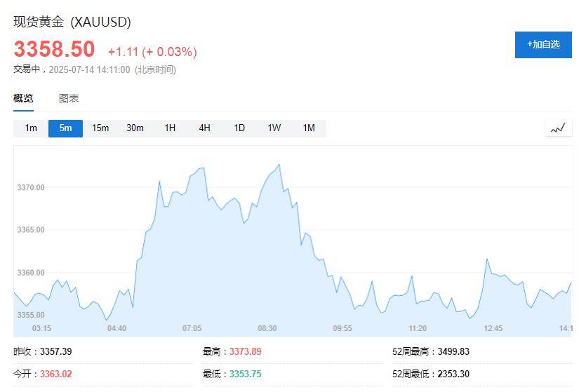Screen dimensions: 586x392
Task: Click the 最低 value 3353.75
Action: pyautogui.click(x=245, y=374)
